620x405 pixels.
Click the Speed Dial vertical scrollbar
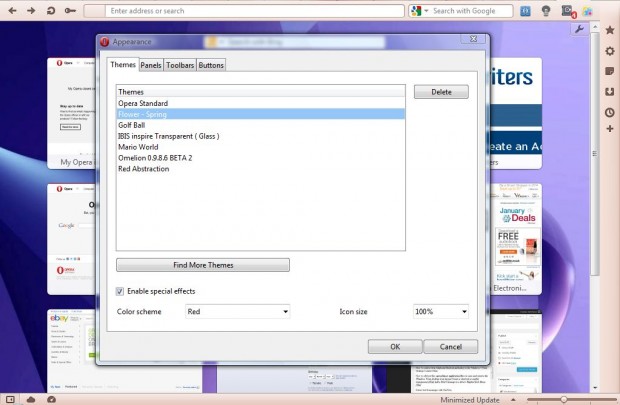click(x=595, y=153)
